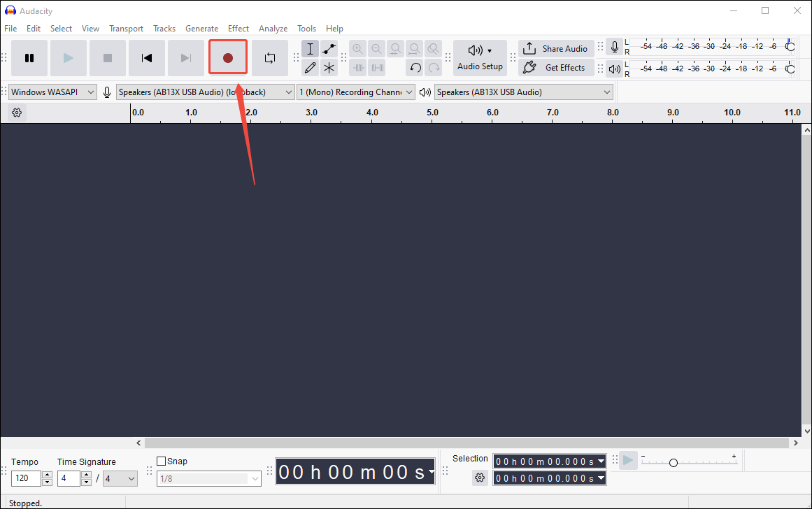Skip to Start of the project
The image size is (812, 509).
coord(147,58)
